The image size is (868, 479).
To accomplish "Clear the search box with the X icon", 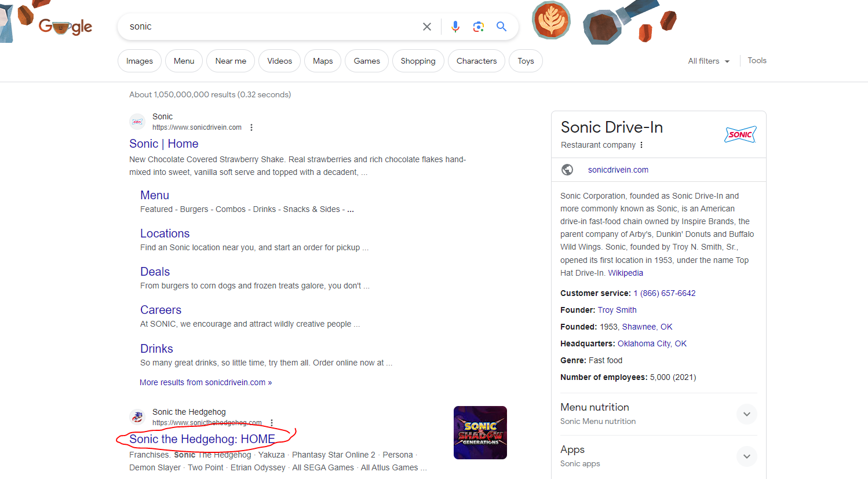I will tap(427, 27).
